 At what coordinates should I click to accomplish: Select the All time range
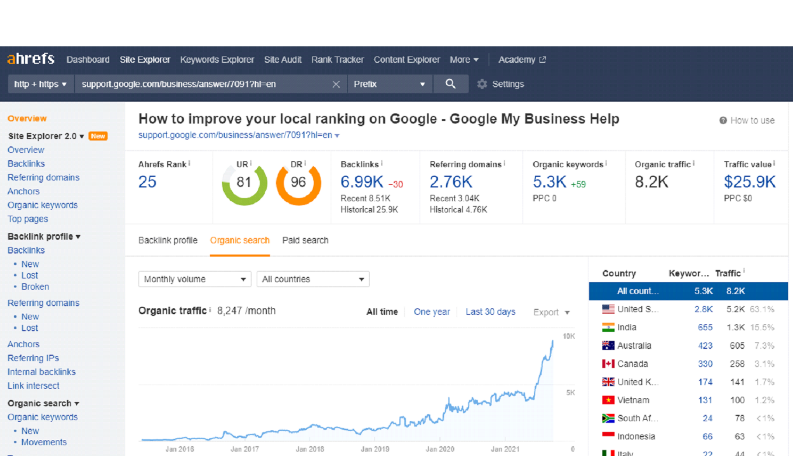[x=382, y=312]
